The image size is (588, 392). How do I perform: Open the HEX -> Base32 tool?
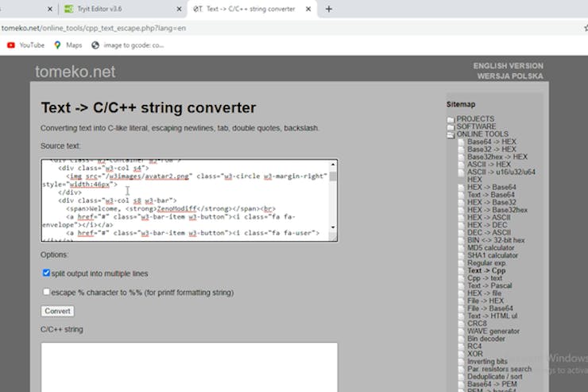492,202
